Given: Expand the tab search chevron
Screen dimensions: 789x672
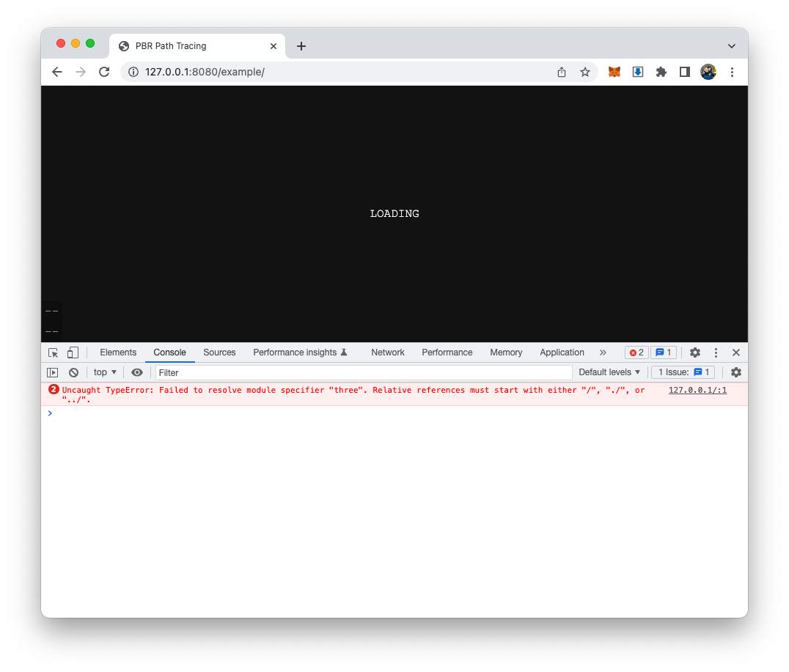Looking at the screenshot, I should [x=732, y=46].
